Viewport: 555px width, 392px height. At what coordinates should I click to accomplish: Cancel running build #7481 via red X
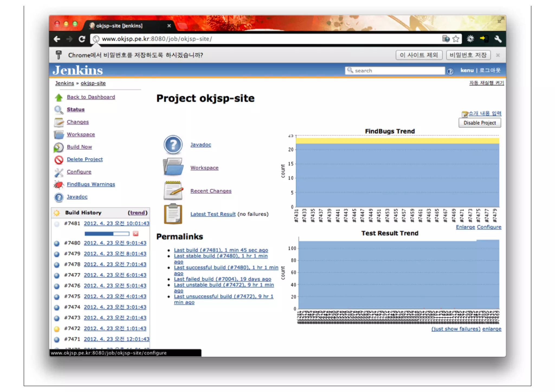[136, 233]
